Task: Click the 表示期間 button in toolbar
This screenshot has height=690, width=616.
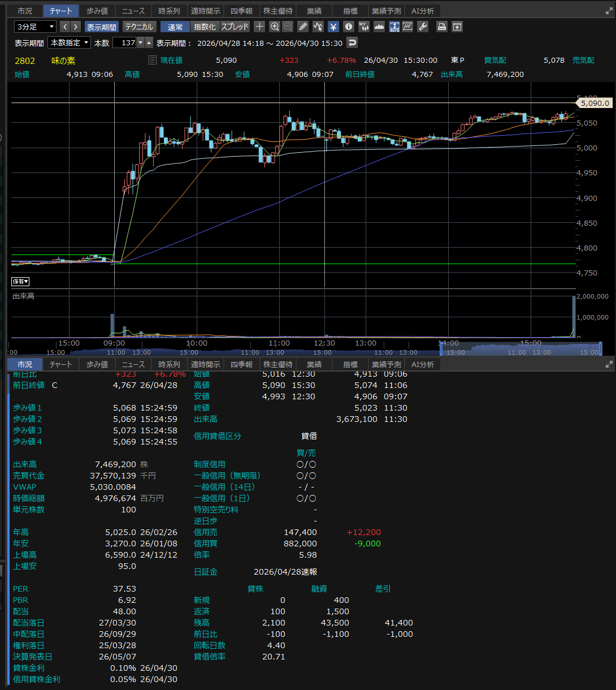Action: pos(101,27)
